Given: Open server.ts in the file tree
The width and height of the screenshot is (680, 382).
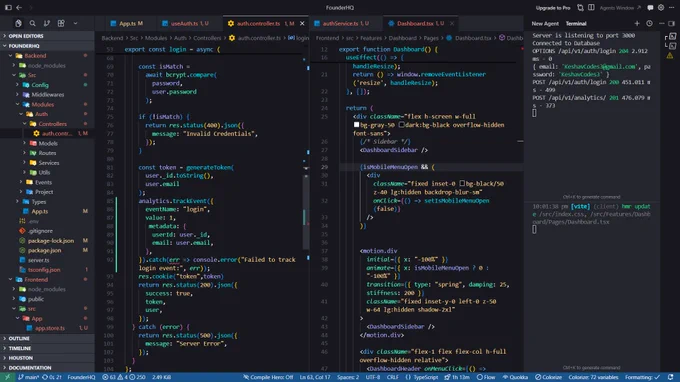Looking at the screenshot, I should (x=47, y=260).
